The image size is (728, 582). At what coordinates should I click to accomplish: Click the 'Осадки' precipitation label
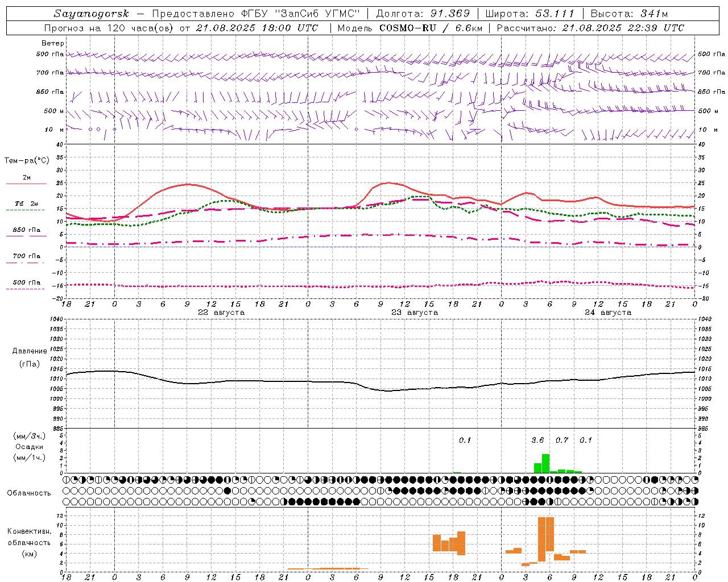tap(29, 447)
